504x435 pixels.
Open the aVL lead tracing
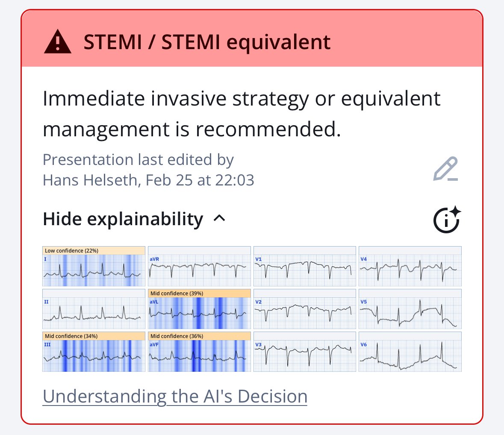(199, 309)
